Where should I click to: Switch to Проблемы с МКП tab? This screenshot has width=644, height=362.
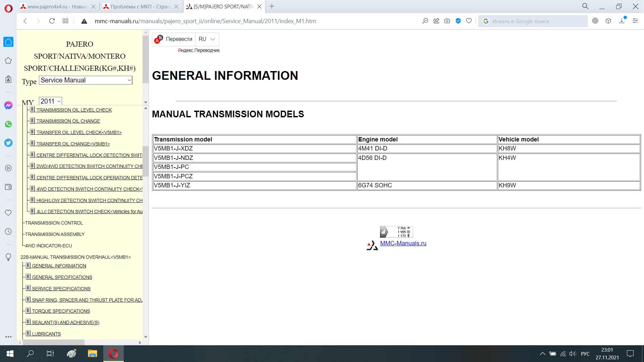[140, 6]
